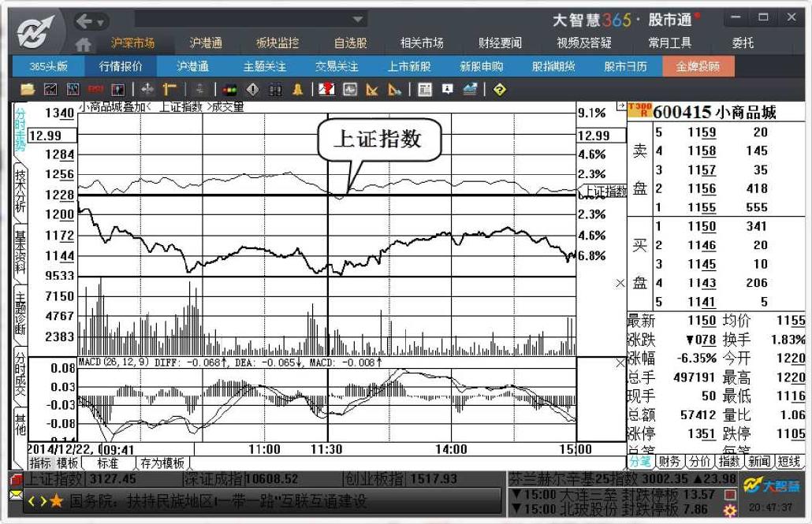
Task: Select the 技术分析 side tab
Action: [x=20, y=191]
